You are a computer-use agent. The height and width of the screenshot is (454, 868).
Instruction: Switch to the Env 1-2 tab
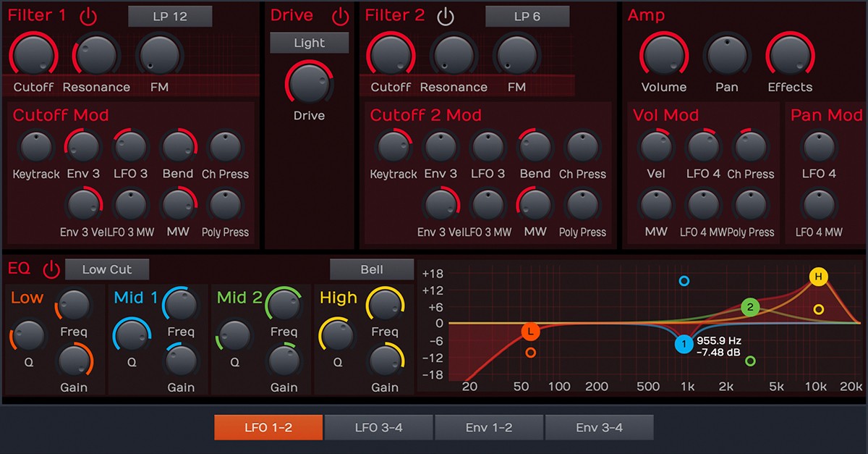(489, 426)
